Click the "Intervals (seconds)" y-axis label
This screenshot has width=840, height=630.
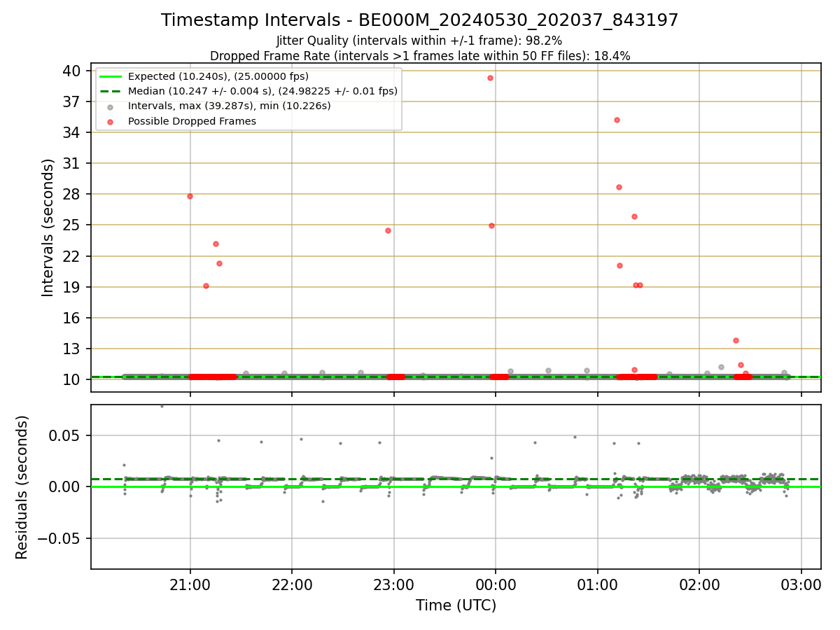click(48, 227)
